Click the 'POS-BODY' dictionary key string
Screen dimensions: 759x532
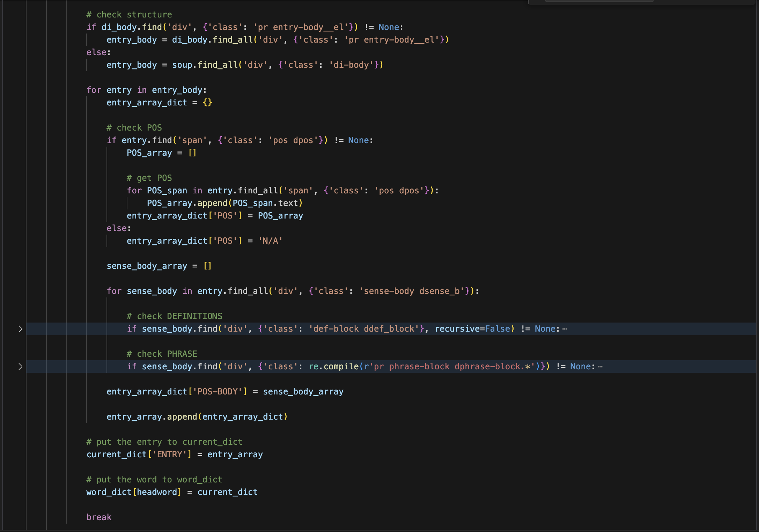click(x=218, y=392)
